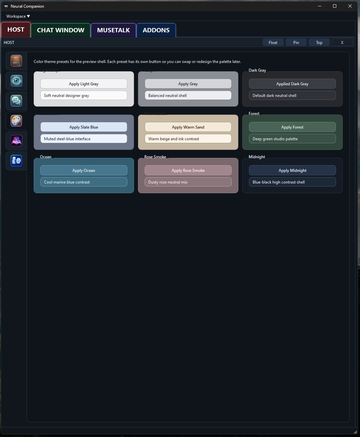This screenshot has width=360, height=437.
Task: Switch to the CHAT WINDOW tab
Action: pyautogui.click(x=61, y=30)
